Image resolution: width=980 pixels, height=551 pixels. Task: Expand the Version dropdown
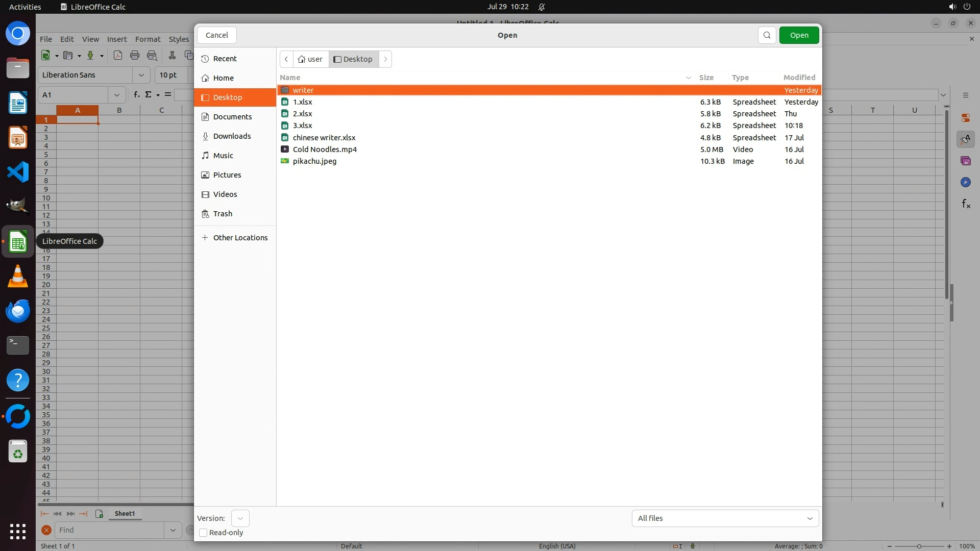click(240, 518)
